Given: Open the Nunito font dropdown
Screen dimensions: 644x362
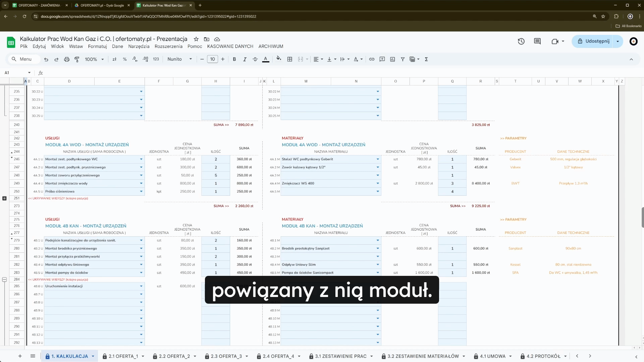Looking at the screenshot, I should (180, 59).
